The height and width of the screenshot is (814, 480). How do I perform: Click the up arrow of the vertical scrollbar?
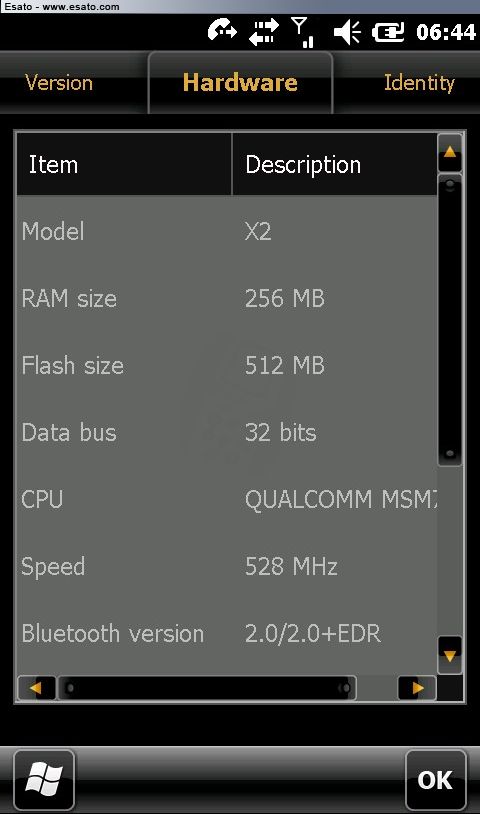pos(449,153)
